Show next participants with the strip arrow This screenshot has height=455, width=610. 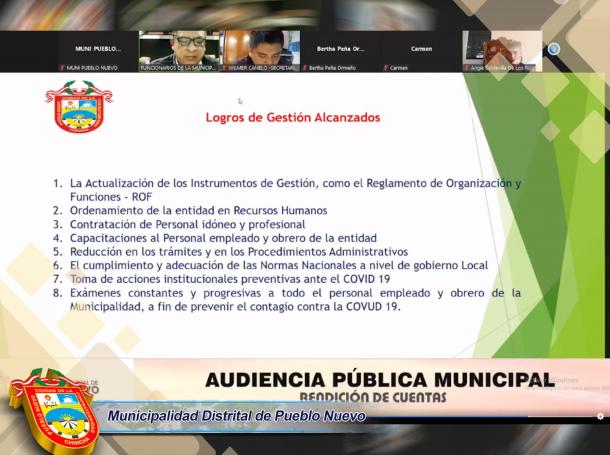coord(553,49)
